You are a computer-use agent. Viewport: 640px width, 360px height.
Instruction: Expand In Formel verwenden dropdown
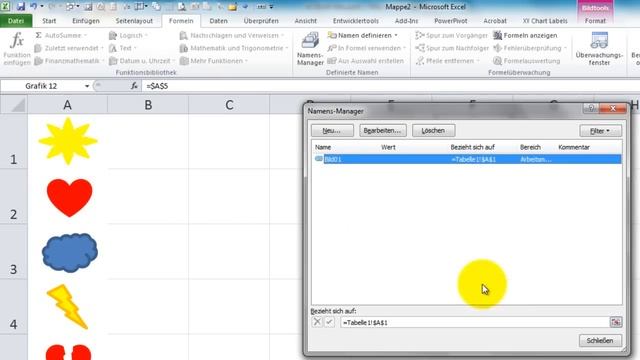coord(404,48)
